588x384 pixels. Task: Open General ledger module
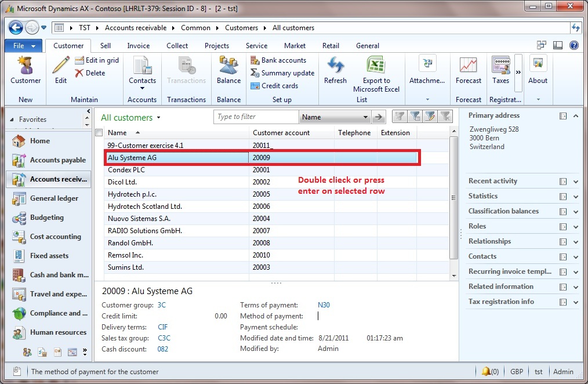pos(48,198)
